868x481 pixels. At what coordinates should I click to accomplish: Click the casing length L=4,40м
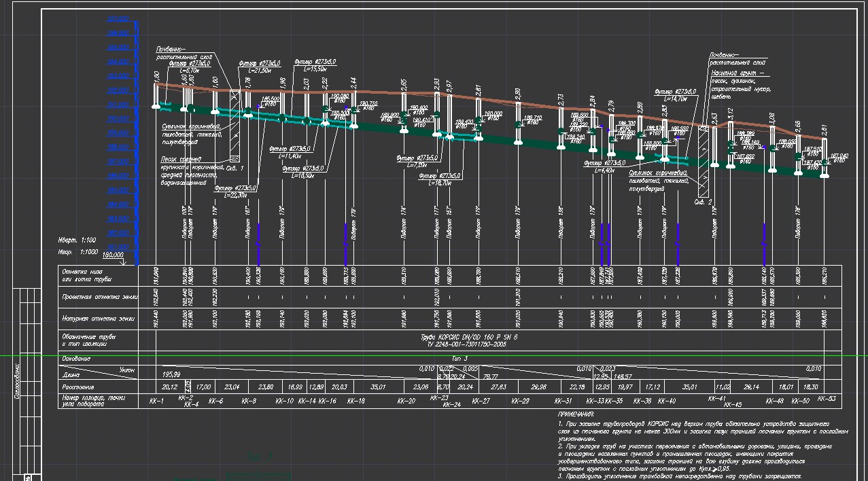(604, 171)
